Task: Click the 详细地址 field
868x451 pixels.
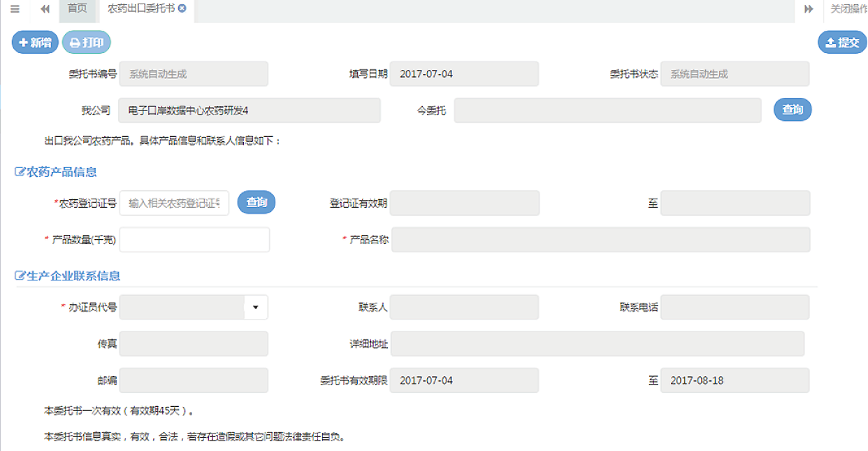Action: pyautogui.click(x=598, y=344)
